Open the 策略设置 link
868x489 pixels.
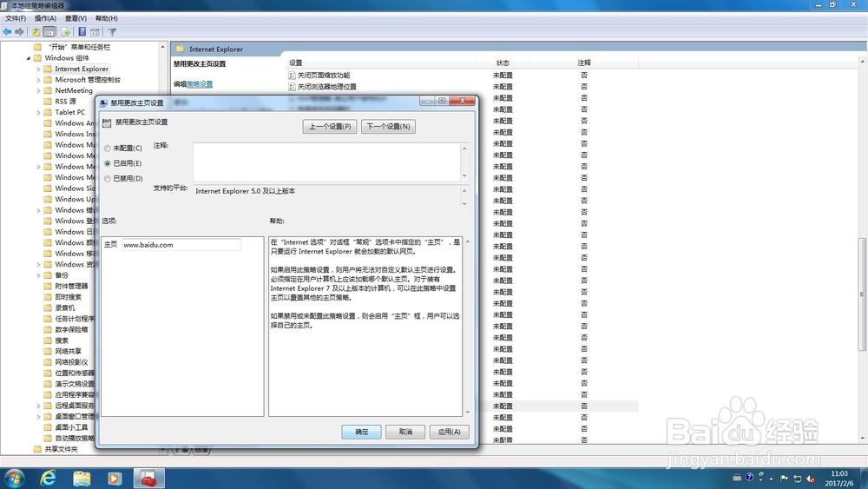200,84
